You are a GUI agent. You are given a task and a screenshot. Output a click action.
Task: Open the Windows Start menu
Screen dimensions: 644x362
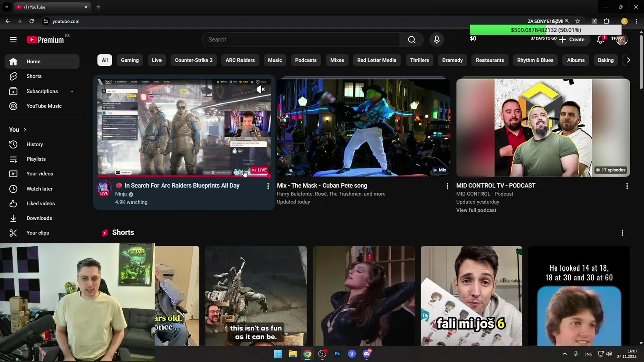[278, 354]
